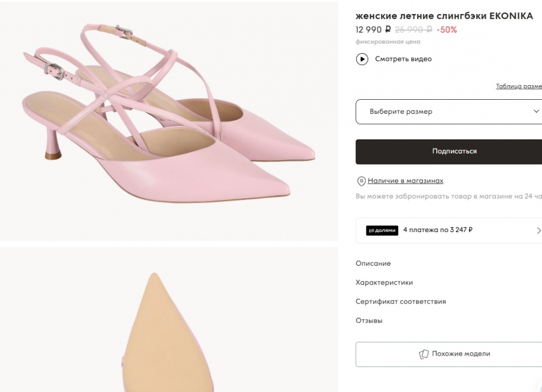The width and height of the screenshot is (542, 392).
Task: Open the Смотреть видео label
Action: pyautogui.click(x=403, y=59)
